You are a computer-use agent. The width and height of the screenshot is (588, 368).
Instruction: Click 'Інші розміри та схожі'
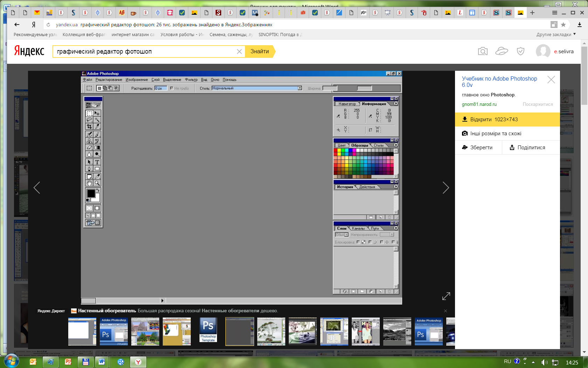point(507,134)
